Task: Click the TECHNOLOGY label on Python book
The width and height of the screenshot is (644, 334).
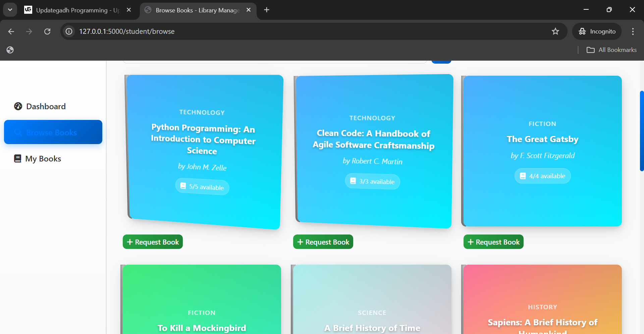Action: 202,113
